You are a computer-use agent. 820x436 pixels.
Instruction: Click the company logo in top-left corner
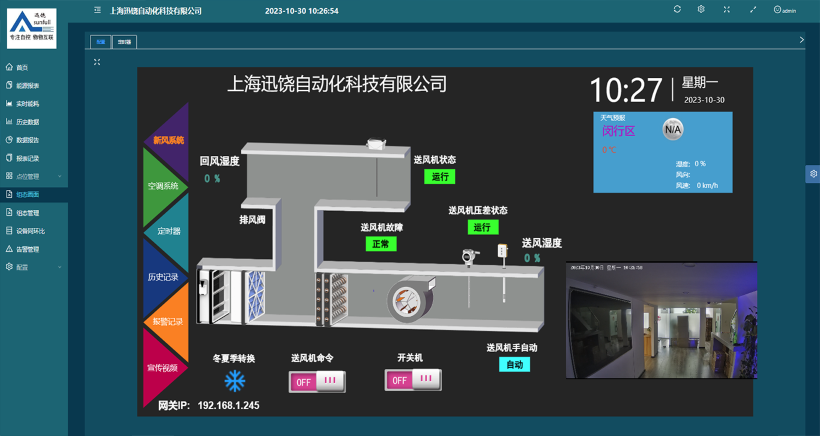pos(31,28)
